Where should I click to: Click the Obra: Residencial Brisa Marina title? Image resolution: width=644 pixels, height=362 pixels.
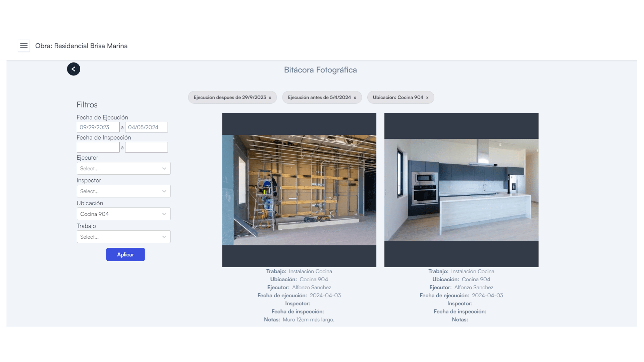pos(81,46)
